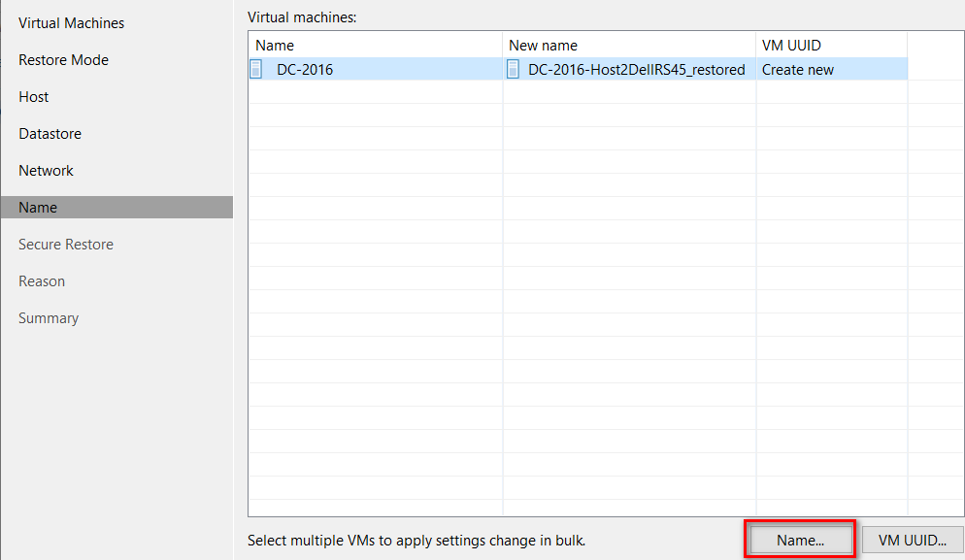Screen dimensions: 965x560
Task: Click the VM icon beside DC-2016-Host2DellRS45_restored
Action: [x=513, y=69]
